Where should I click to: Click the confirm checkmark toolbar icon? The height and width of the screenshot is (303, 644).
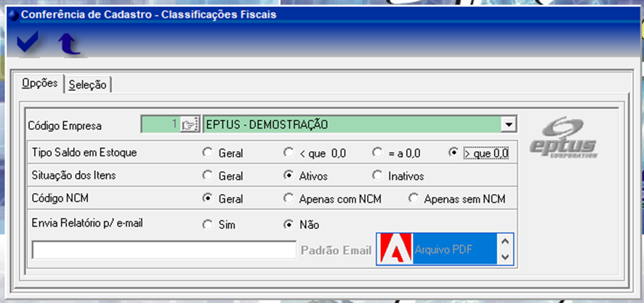pyautogui.click(x=28, y=44)
